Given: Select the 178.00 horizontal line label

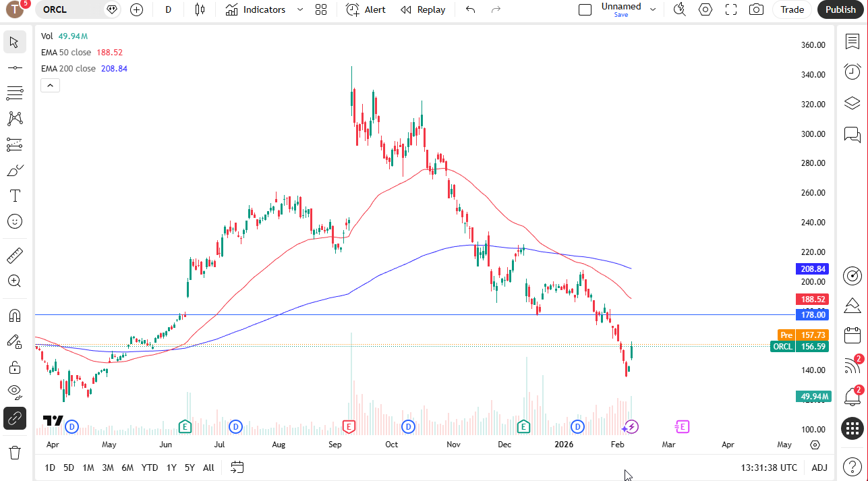Looking at the screenshot, I should (813, 314).
